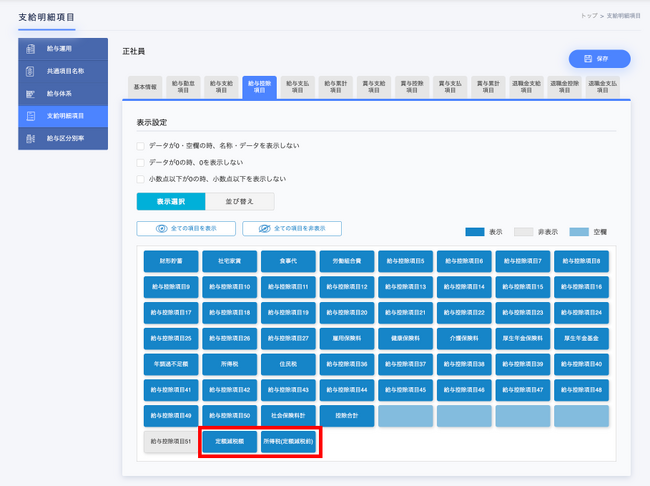
Task: Select the 表示選択 mode button
Action: [171, 202]
